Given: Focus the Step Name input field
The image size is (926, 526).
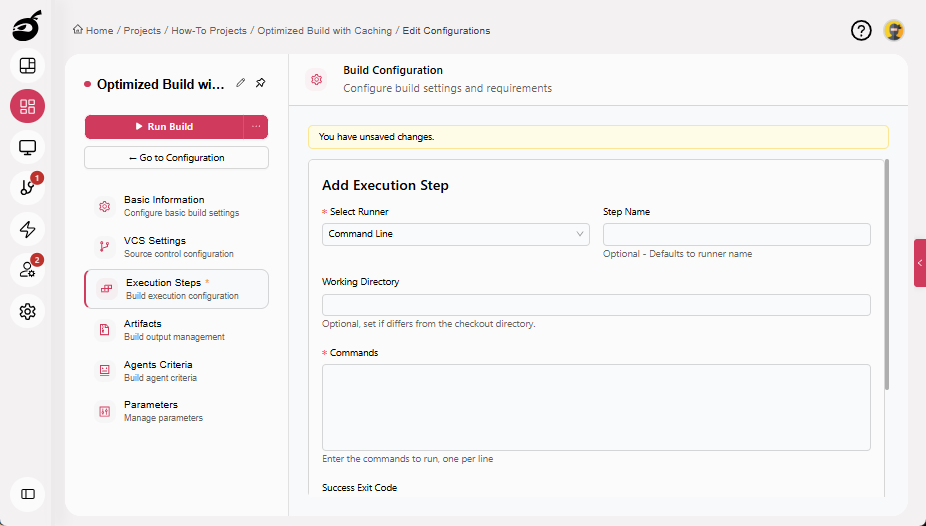Looking at the screenshot, I should click(736, 234).
